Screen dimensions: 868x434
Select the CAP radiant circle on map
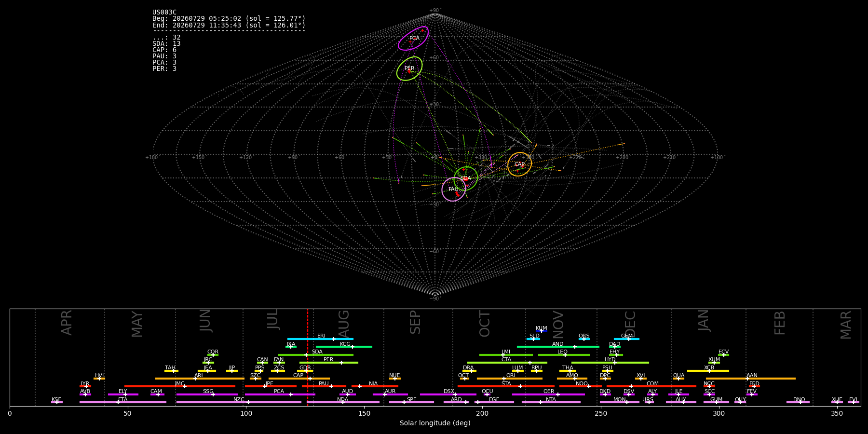519,164
